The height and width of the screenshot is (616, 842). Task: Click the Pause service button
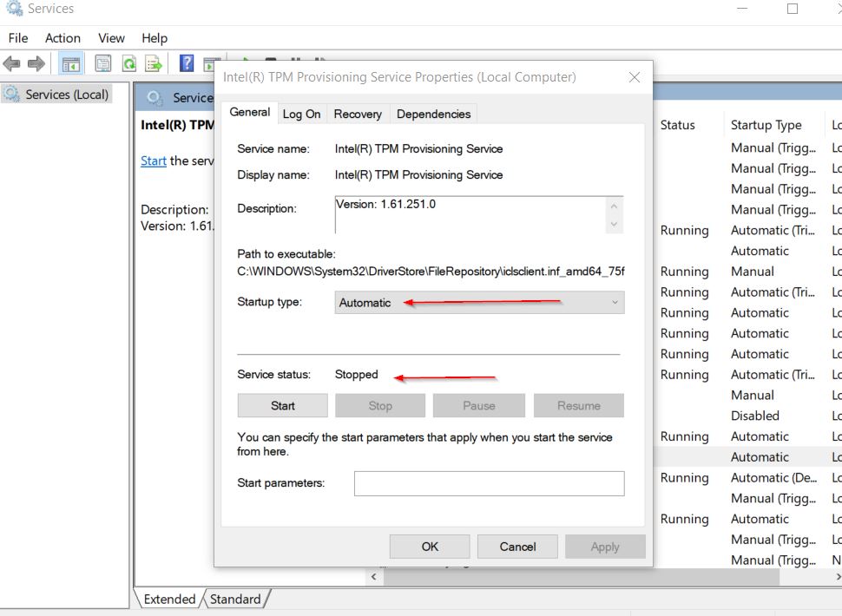tap(479, 406)
